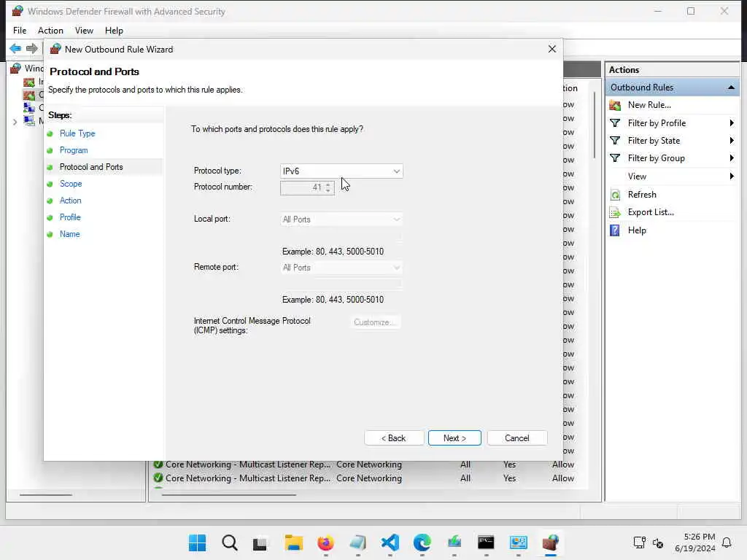Cancel the New Outbound Rule Wizard
747x560 pixels.
coord(517,438)
